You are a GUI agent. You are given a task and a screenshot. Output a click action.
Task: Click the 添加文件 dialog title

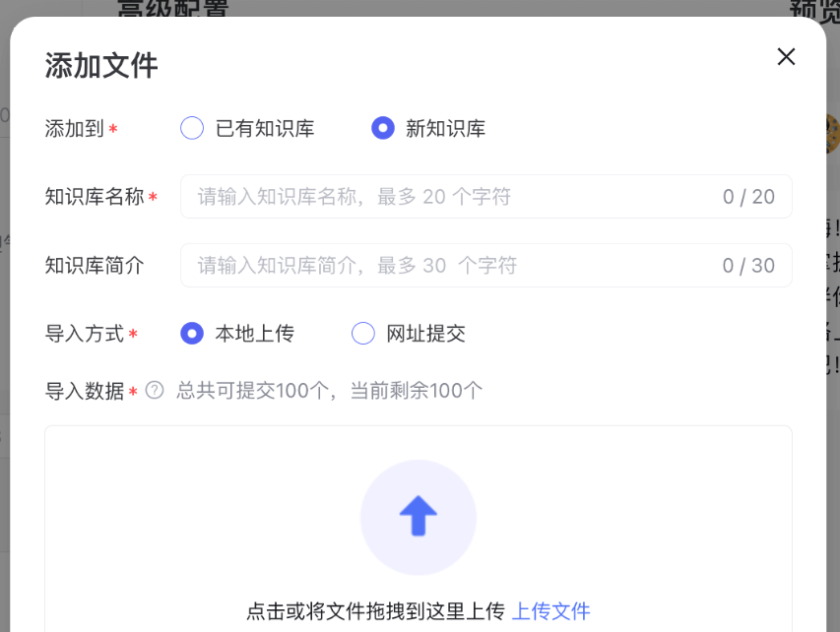tap(101, 65)
